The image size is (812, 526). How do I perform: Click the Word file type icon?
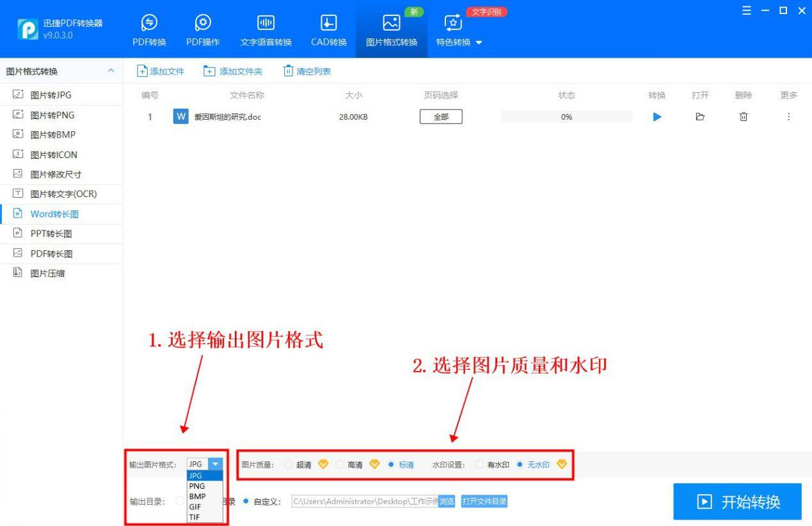point(181,116)
